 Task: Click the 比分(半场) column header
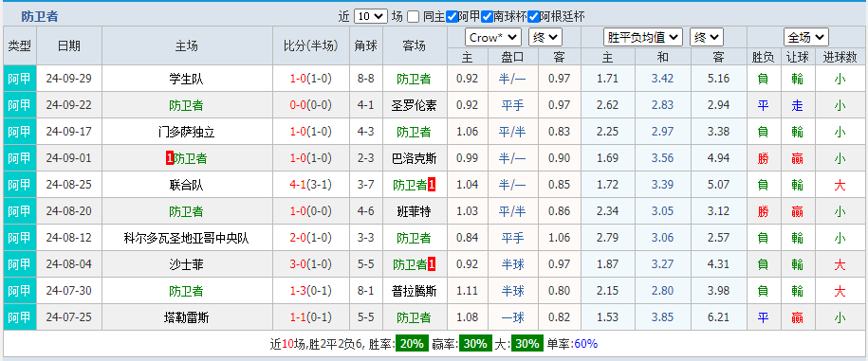click(x=310, y=45)
